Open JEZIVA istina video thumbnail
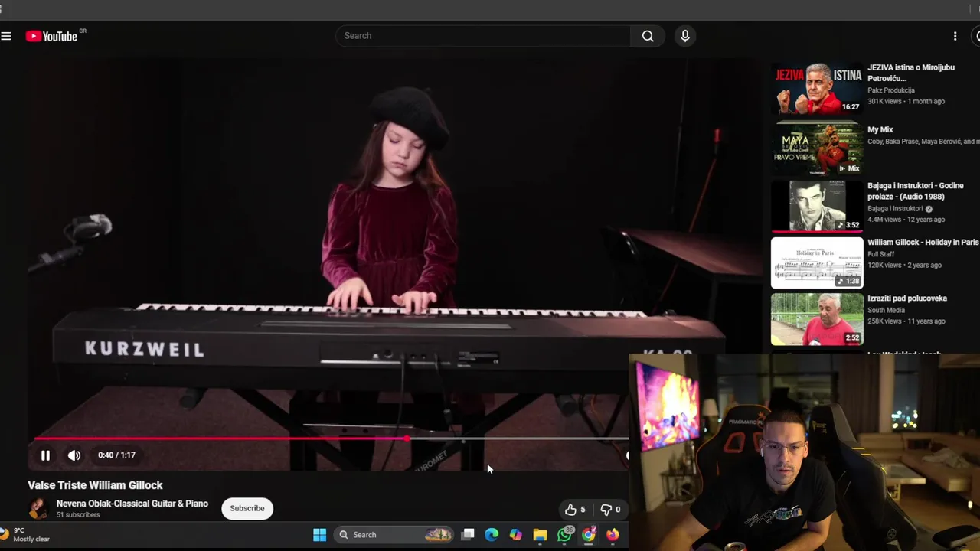The width and height of the screenshot is (980, 551). coord(817,89)
